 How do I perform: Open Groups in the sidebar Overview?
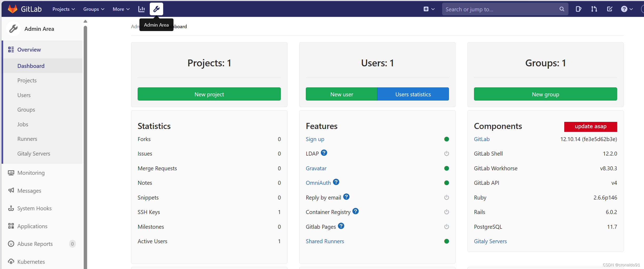(26, 109)
